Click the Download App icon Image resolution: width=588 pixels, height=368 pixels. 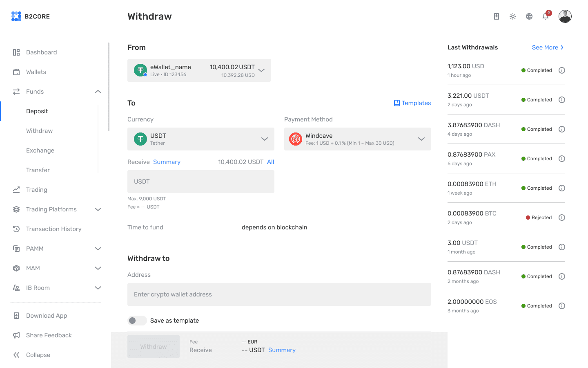pos(16,316)
